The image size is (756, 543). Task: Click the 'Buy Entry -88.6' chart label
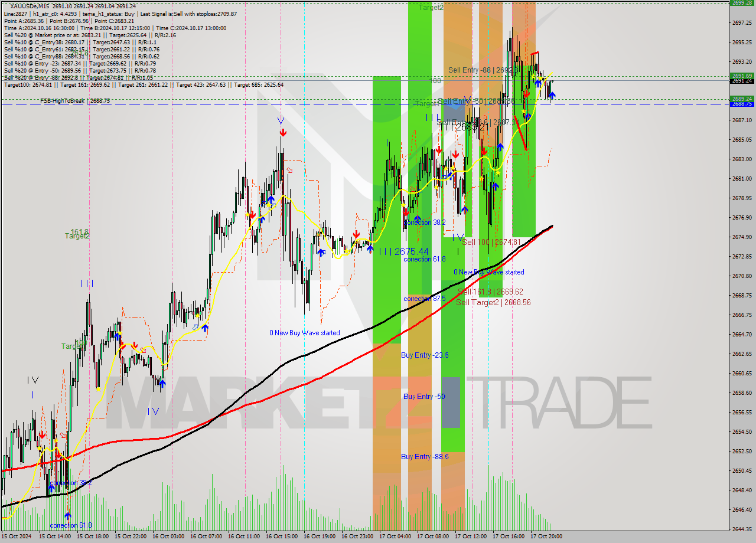tap(424, 456)
